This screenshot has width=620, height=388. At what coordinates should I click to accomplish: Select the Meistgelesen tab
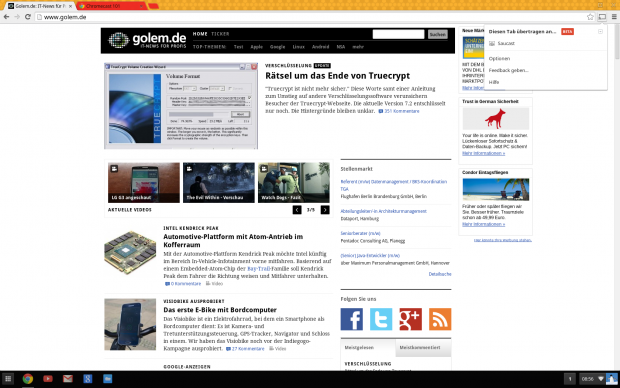pyautogui.click(x=367, y=348)
